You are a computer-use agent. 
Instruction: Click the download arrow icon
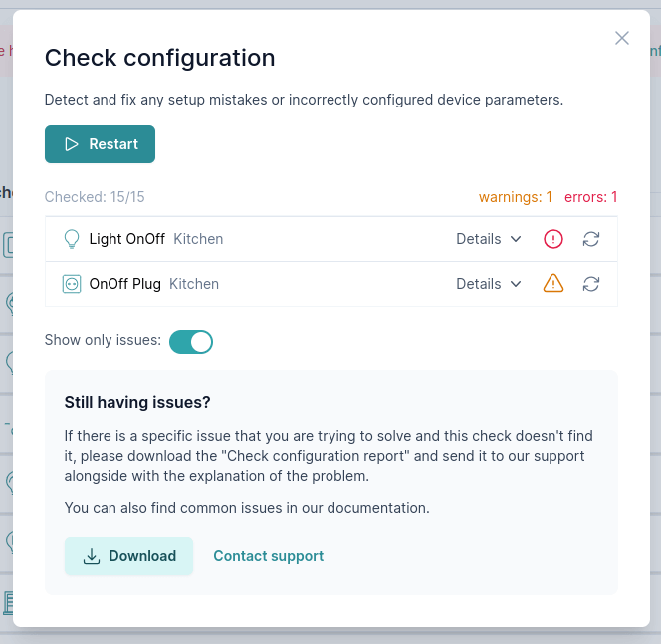point(92,556)
